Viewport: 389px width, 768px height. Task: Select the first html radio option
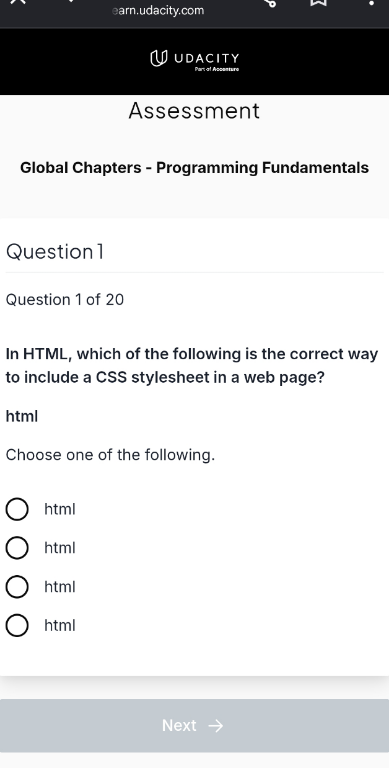click(x=17, y=509)
